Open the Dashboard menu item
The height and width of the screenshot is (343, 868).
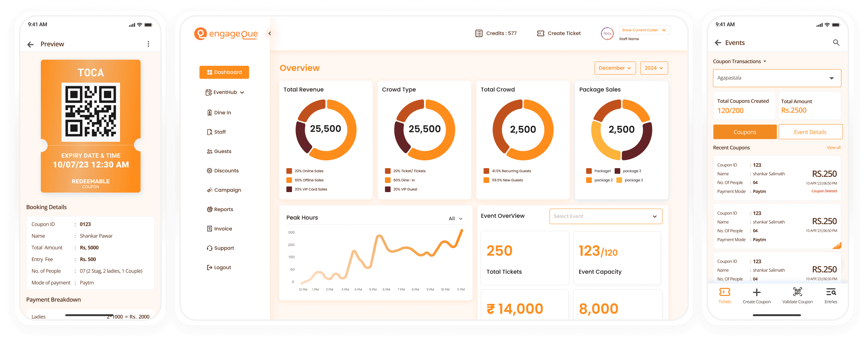pyautogui.click(x=224, y=72)
